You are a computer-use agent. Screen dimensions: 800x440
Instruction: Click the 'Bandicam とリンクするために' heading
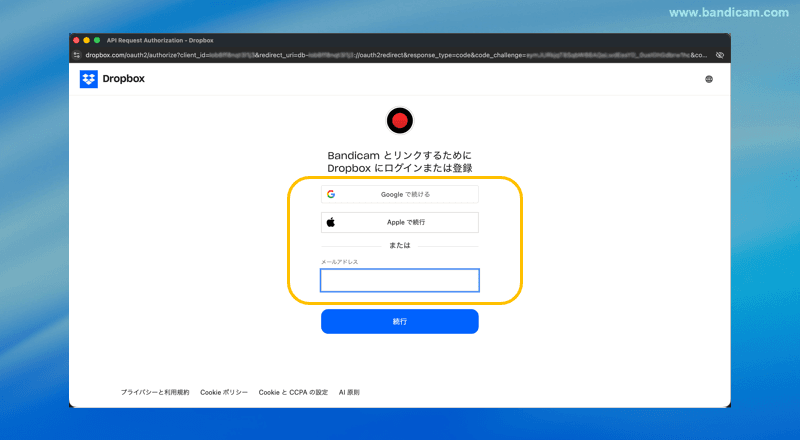pyautogui.click(x=399, y=155)
